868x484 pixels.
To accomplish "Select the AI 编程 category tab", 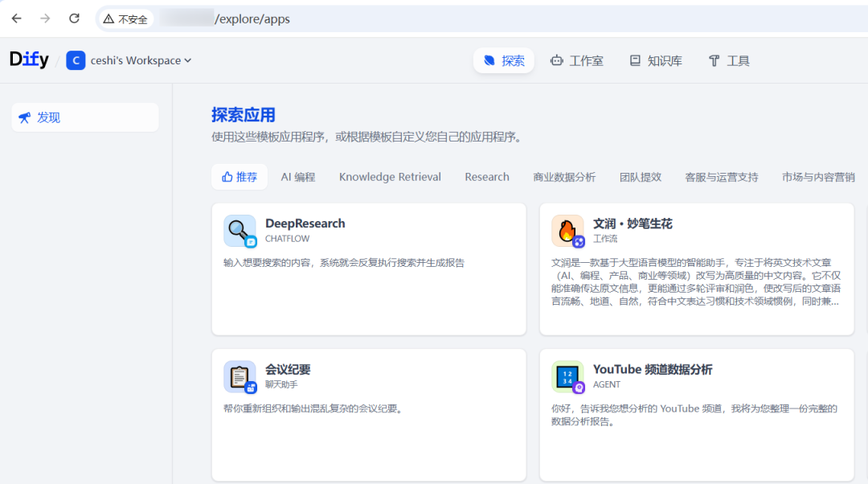I will pos(298,177).
